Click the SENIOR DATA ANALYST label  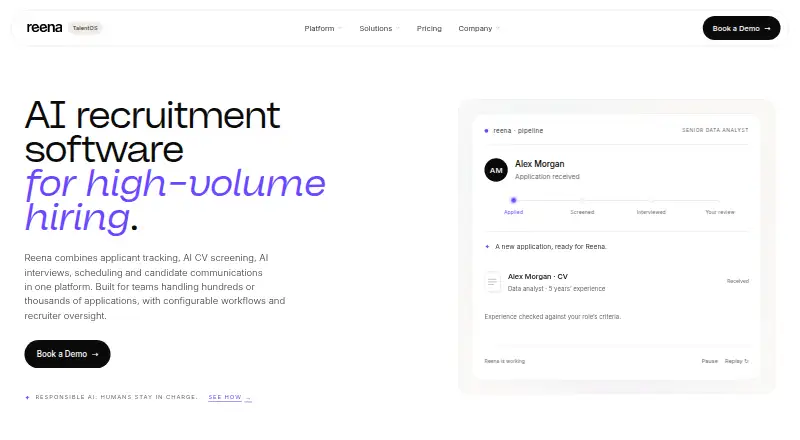pos(715,130)
